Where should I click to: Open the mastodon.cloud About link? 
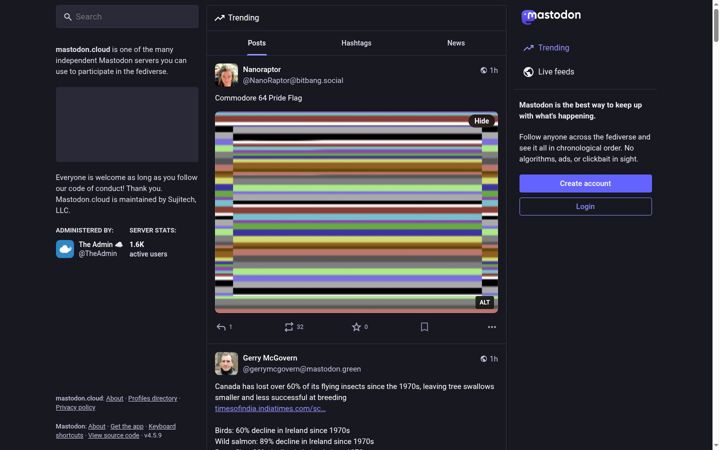[115, 399]
